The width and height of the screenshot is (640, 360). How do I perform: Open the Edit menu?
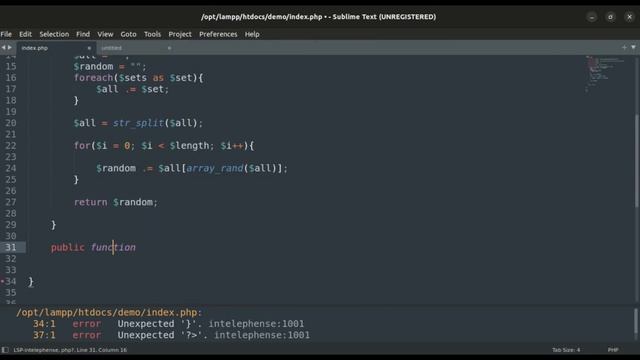(x=25, y=34)
